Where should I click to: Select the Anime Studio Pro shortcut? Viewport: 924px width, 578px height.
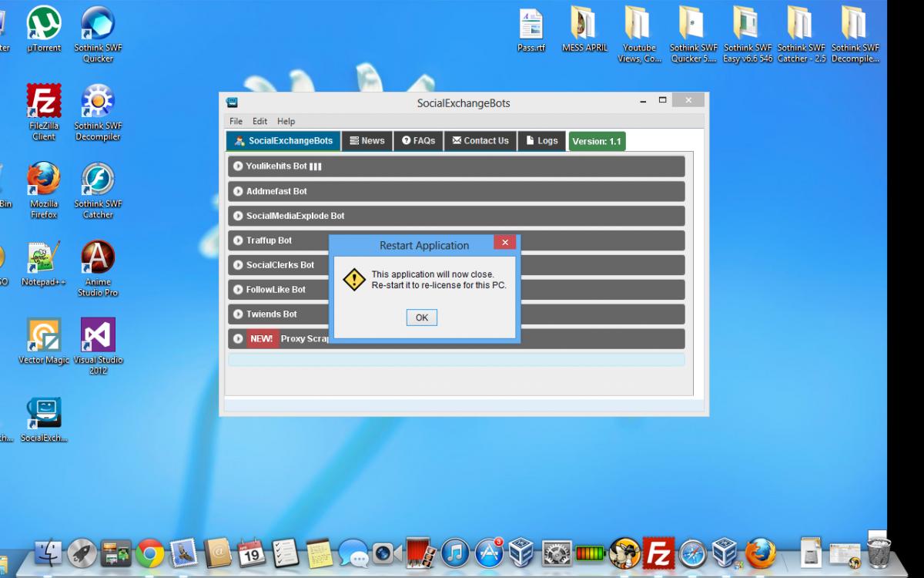[98, 268]
